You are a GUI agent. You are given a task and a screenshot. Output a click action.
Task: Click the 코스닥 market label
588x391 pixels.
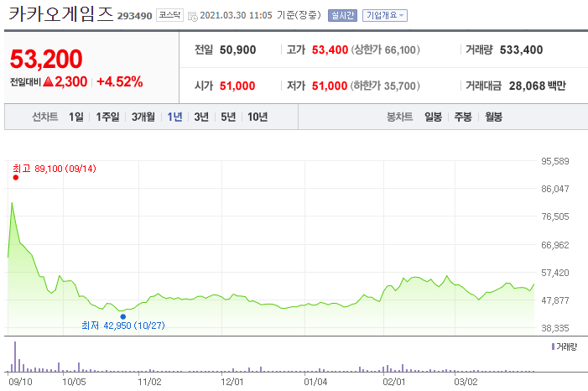(x=169, y=15)
